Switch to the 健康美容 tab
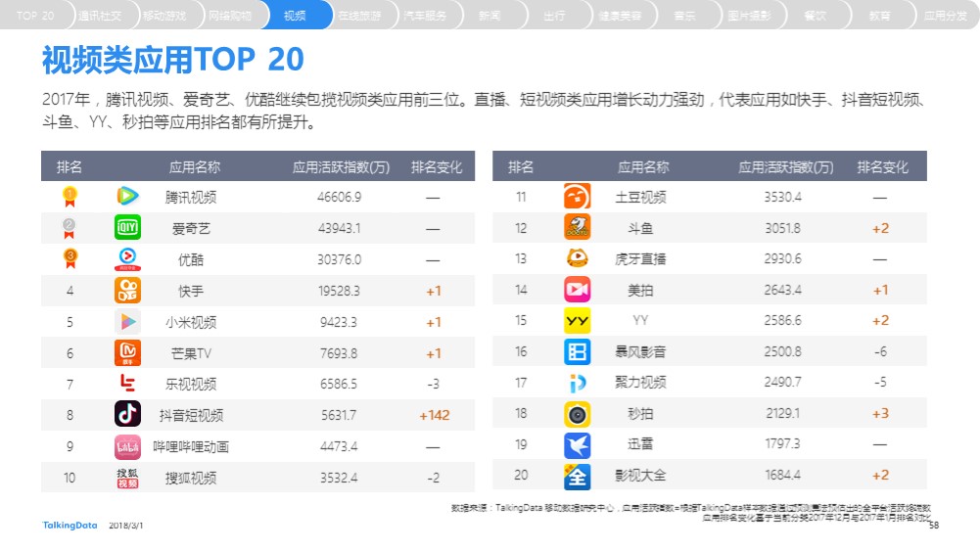Image resolution: width=980 pixels, height=551 pixels. coord(620,16)
